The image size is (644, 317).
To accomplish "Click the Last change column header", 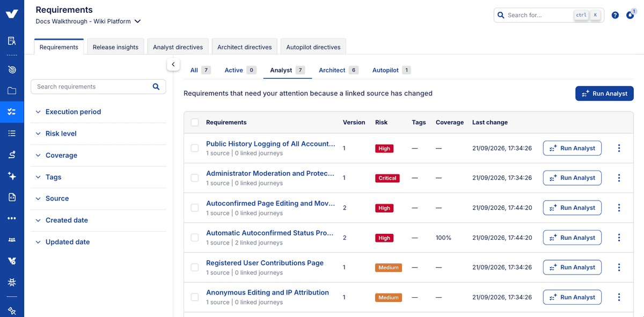I will pyautogui.click(x=490, y=122).
